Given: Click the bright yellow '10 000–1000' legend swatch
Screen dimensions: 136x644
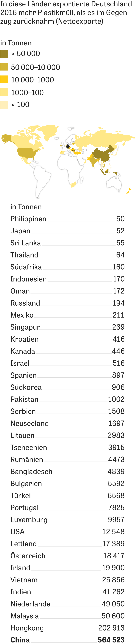Looking at the screenshot, I should 4,79.
